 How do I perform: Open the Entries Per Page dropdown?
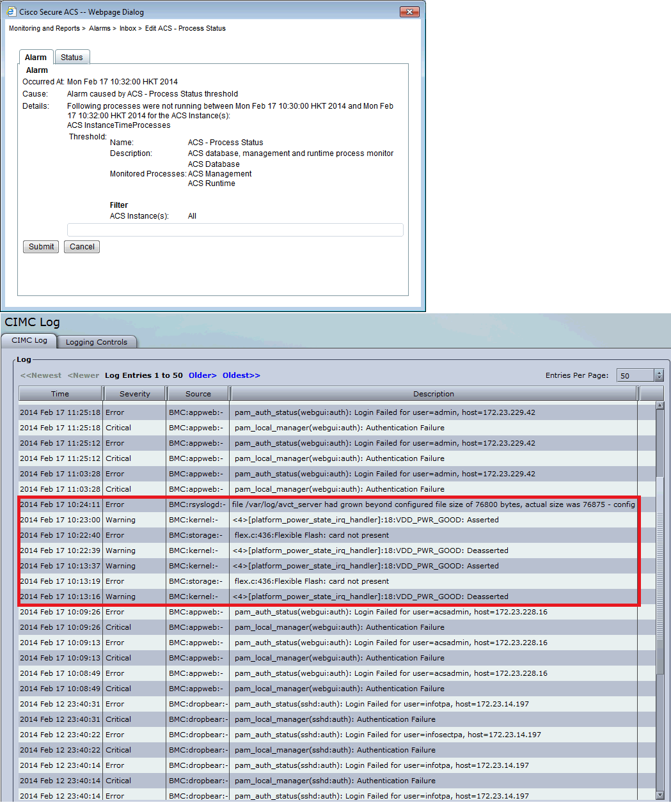[640, 375]
